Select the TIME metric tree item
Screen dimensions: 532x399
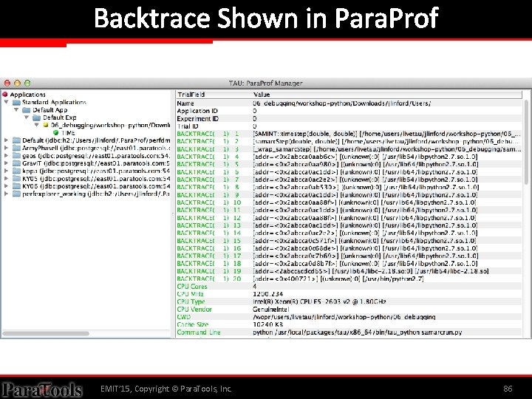point(68,133)
